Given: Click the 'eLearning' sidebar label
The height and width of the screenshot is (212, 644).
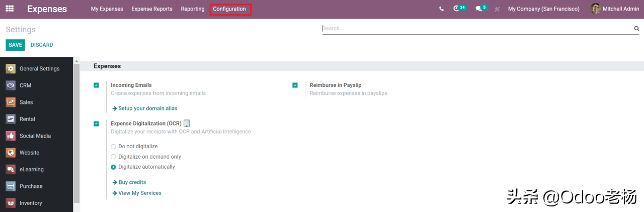Looking at the screenshot, I should point(32,170).
